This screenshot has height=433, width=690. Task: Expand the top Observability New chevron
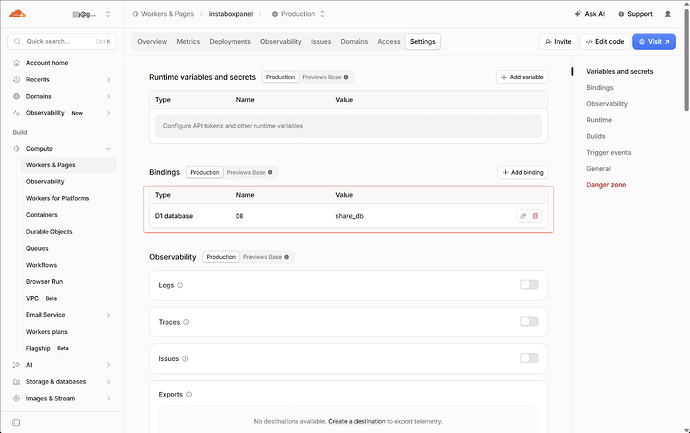click(x=108, y=113)
